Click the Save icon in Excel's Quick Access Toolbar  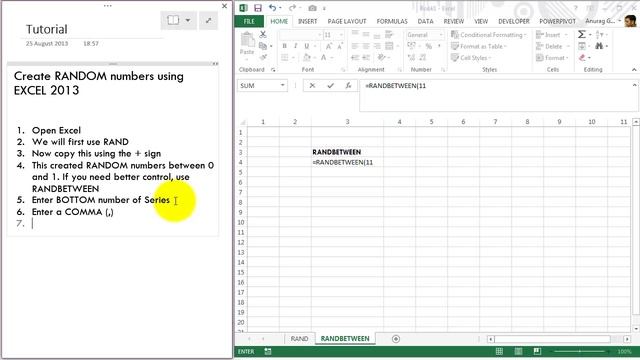(x=258, y=8)
